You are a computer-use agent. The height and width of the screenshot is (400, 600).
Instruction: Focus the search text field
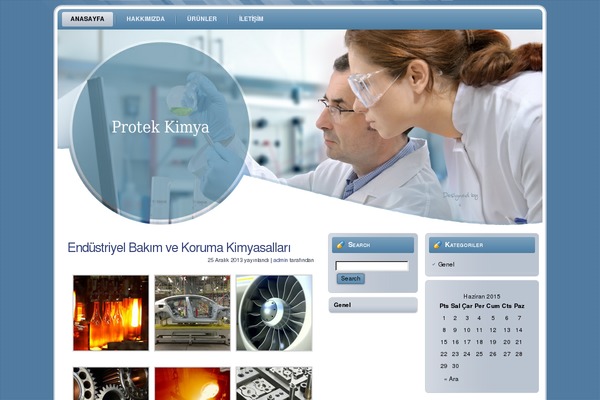(372, 266)
